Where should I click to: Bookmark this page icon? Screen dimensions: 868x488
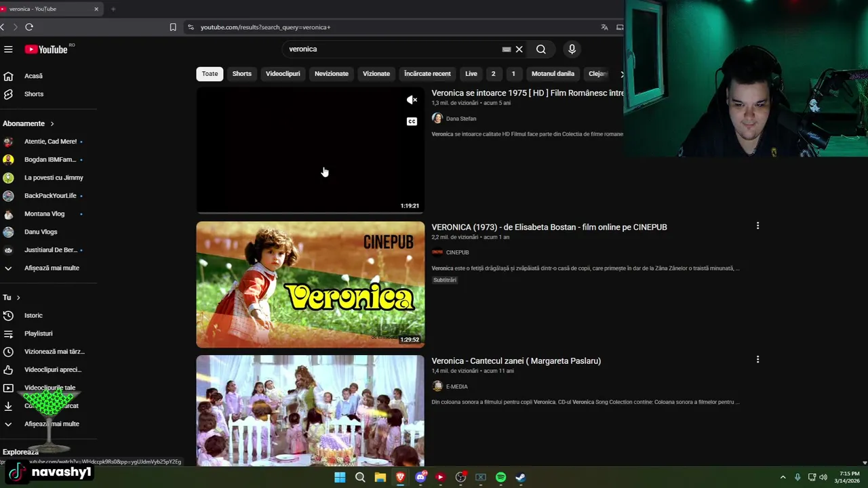pyautogui.click(x=173, y=27)
